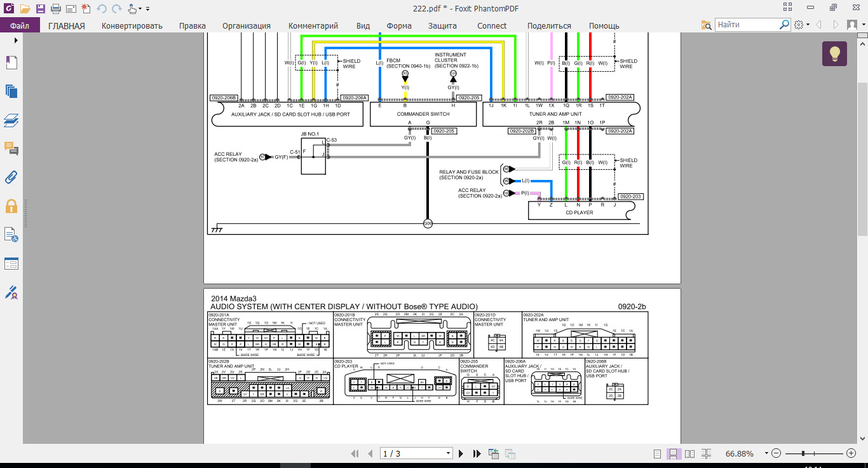The height and width of the screenshot is (468, 868).
Task: Go to next search result arrow
Action: 836,25
